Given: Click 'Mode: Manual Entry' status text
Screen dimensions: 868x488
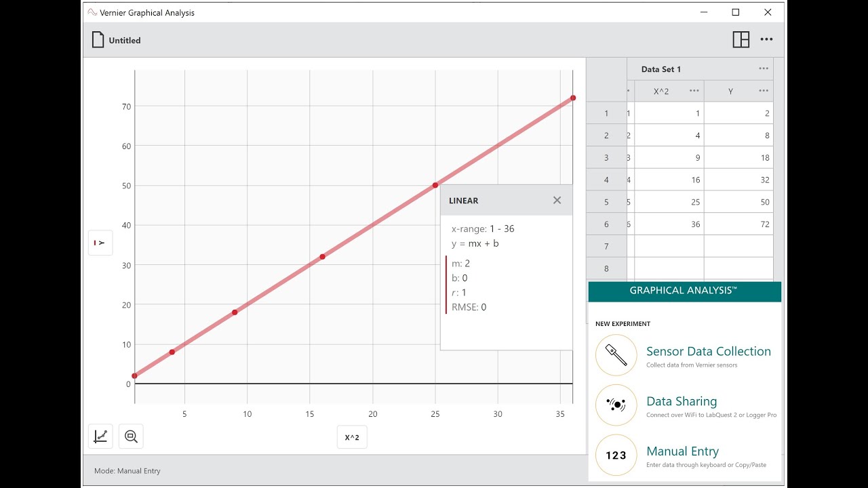Looking at the screenshot, I should tap(127, 470).
